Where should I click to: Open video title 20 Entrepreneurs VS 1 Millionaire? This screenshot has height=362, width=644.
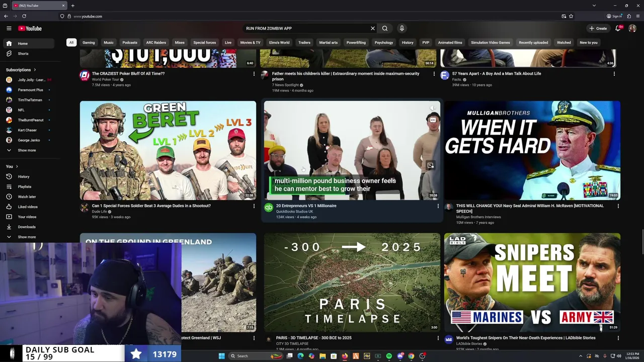306,206
